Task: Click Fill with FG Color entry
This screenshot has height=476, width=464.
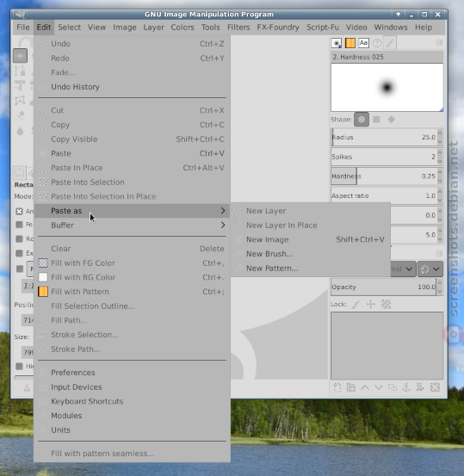Action: (x=132, y=263)
